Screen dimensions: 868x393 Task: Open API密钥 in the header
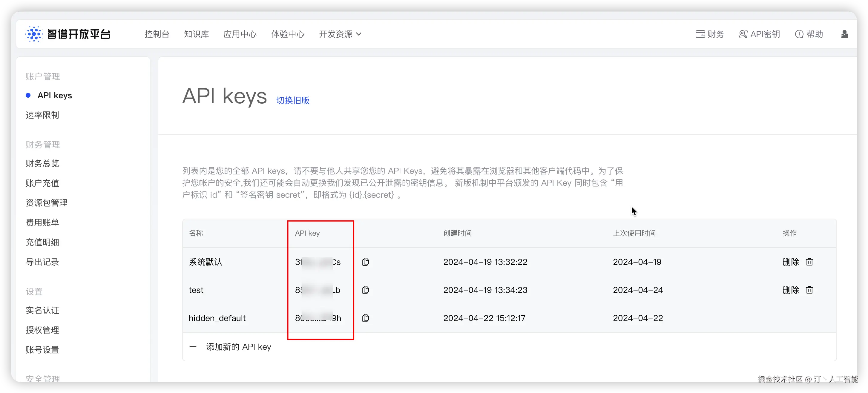(x=759, y=34)
